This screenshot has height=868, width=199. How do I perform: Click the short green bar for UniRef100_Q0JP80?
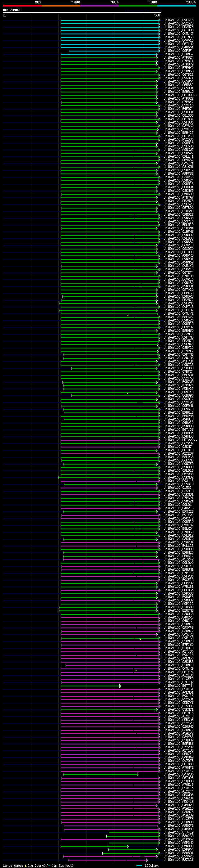point(101,774)
